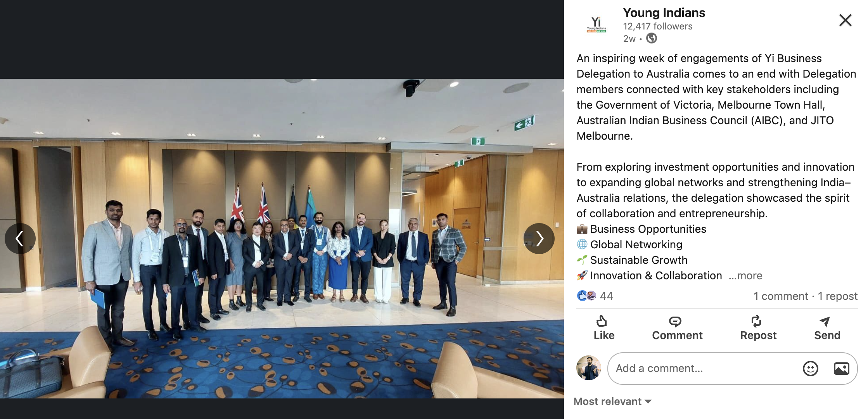
Task: Repost this delegation post
Action: 758,328
